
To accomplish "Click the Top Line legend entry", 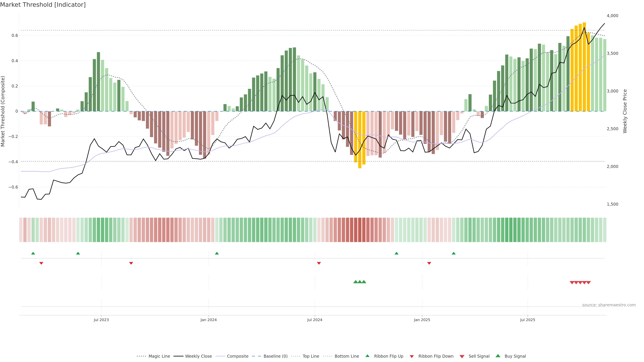I will (x=311, y=356).
